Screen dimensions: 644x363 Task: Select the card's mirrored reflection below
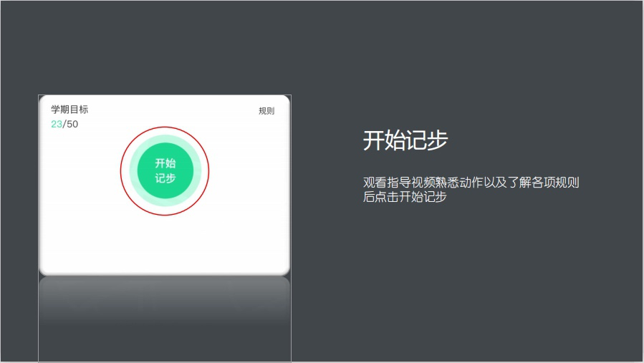pyautogui.click(x=165, y=315)
